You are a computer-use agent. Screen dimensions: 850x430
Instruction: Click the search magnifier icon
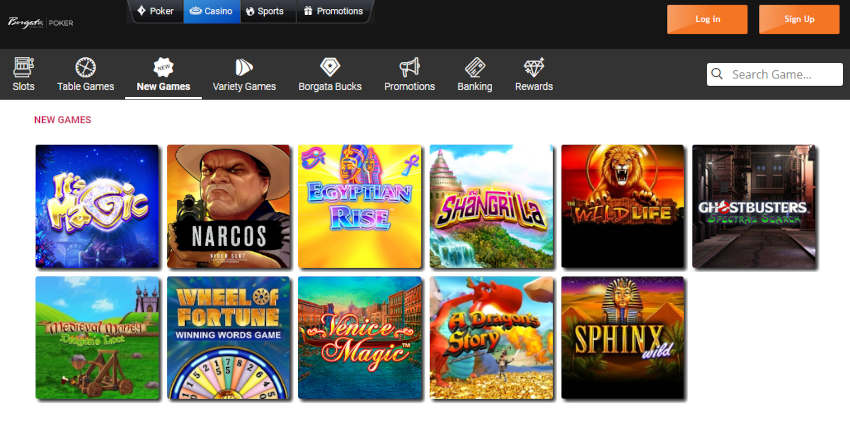click(717, 74)
